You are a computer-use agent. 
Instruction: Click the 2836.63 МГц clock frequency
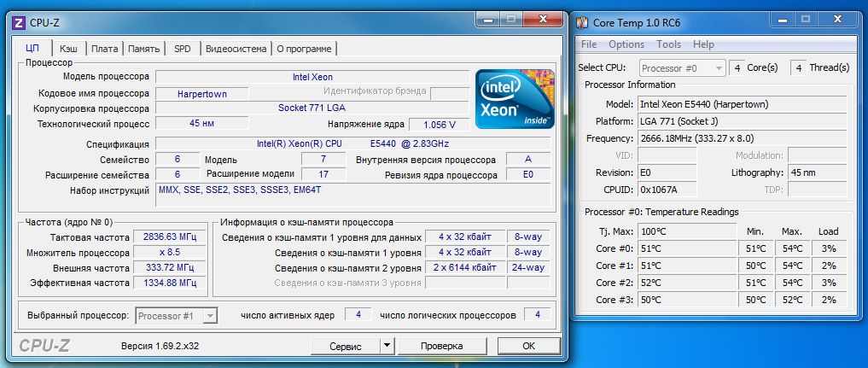tap(169, 237)
